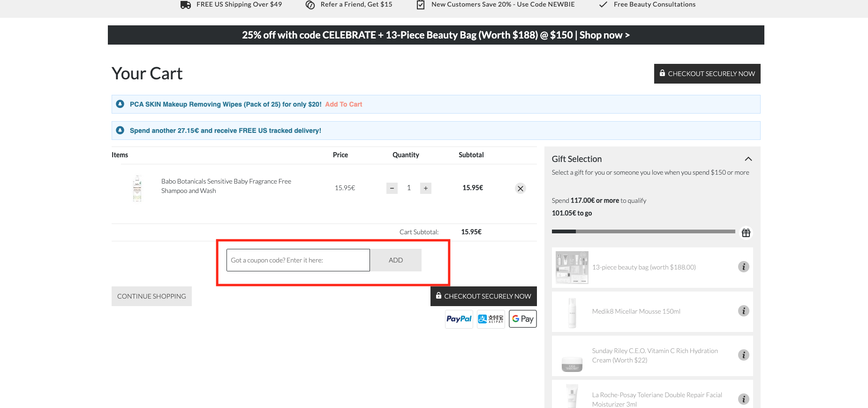
Task: Pay with Google Pay
Action: pyautogui.click(x=523, y=319)
